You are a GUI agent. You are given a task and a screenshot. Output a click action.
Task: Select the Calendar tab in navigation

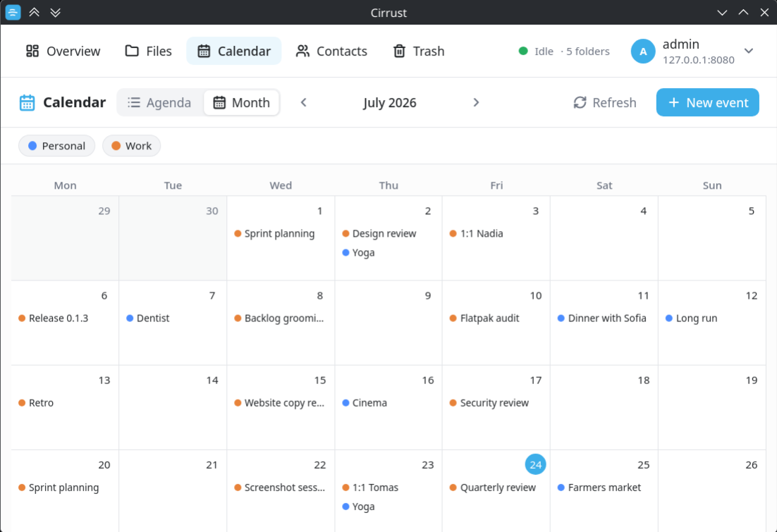click(x=234, y=51)
